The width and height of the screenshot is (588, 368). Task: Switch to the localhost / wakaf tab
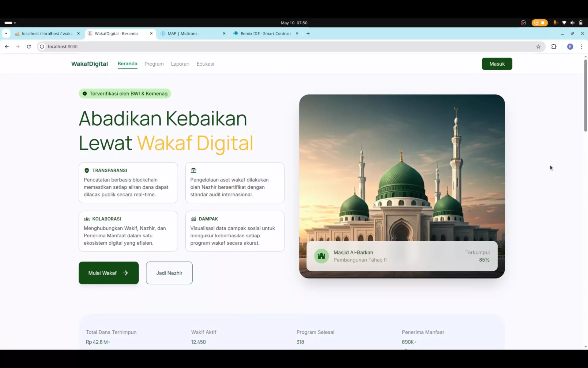tap(47, 33)
